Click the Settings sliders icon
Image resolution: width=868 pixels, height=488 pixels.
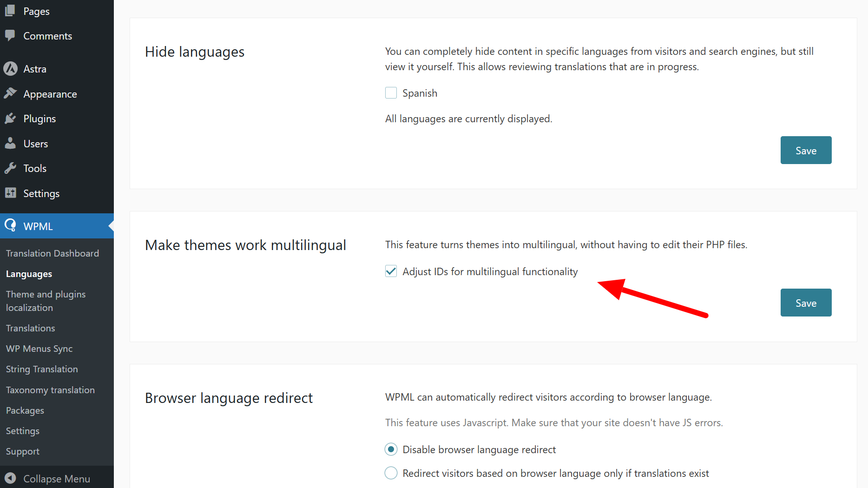(x=10, y=193)
